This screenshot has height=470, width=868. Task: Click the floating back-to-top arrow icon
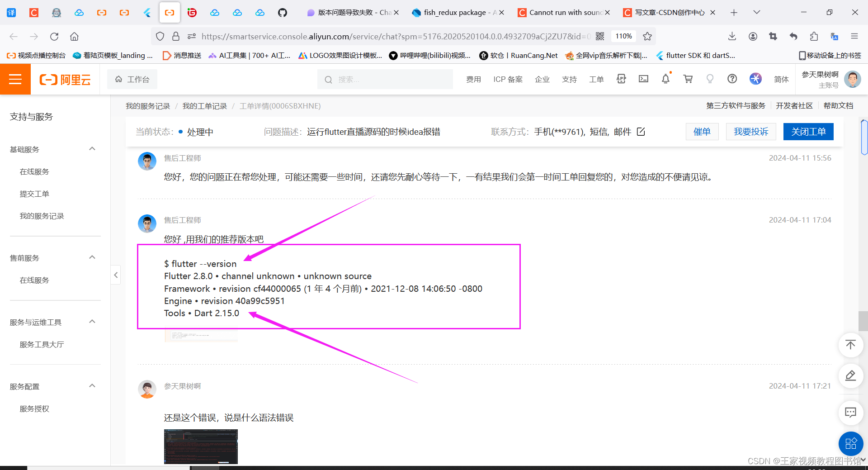850,345
